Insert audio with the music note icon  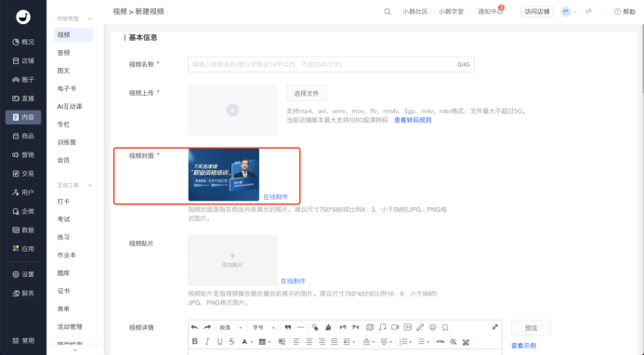coord(382,327)
